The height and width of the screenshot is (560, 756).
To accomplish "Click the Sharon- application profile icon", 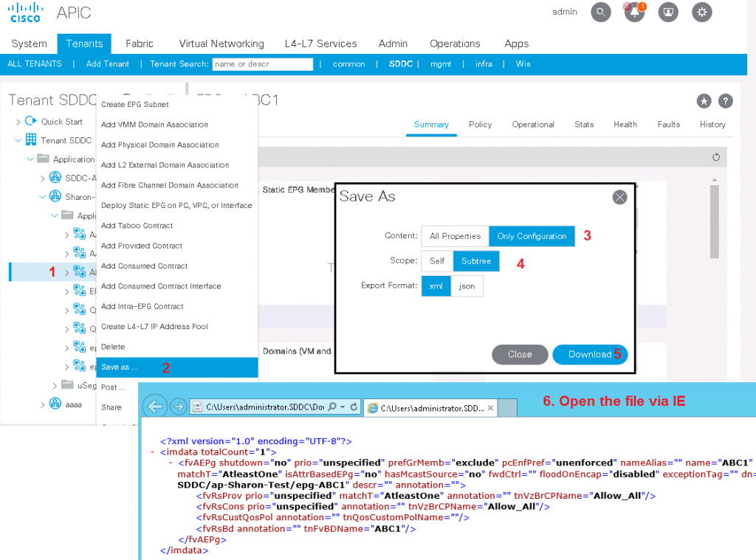I will [x=55, y=196].
